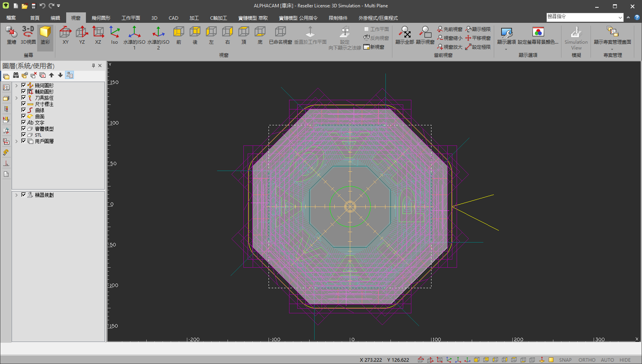The width and height of the screenshot is (642, 364).
Task: Toggle 曲線 layer checkbox
Action: (24, 110)
